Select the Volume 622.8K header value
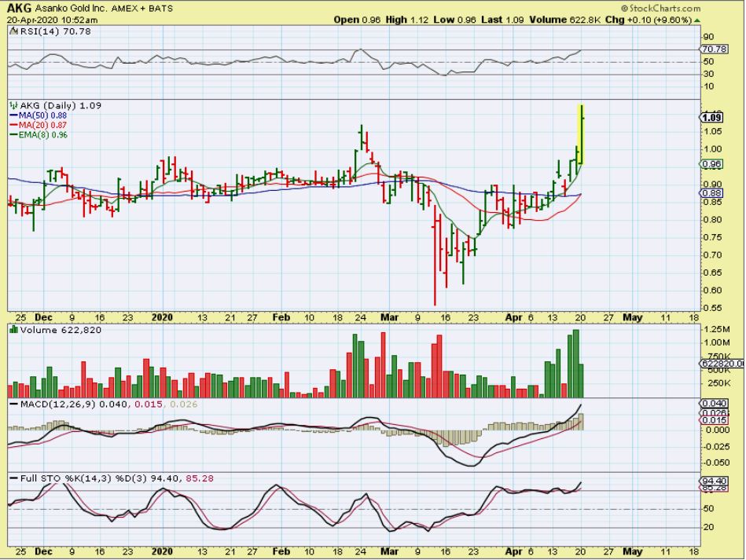 (x=565, y=20)
